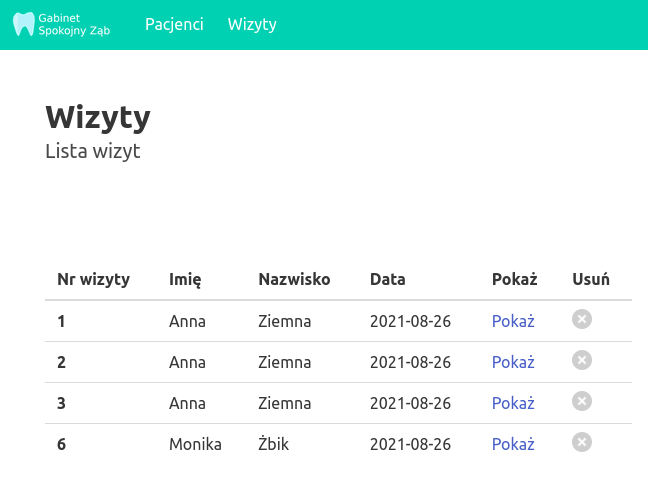Click the Imię column header

pos(185,279)
